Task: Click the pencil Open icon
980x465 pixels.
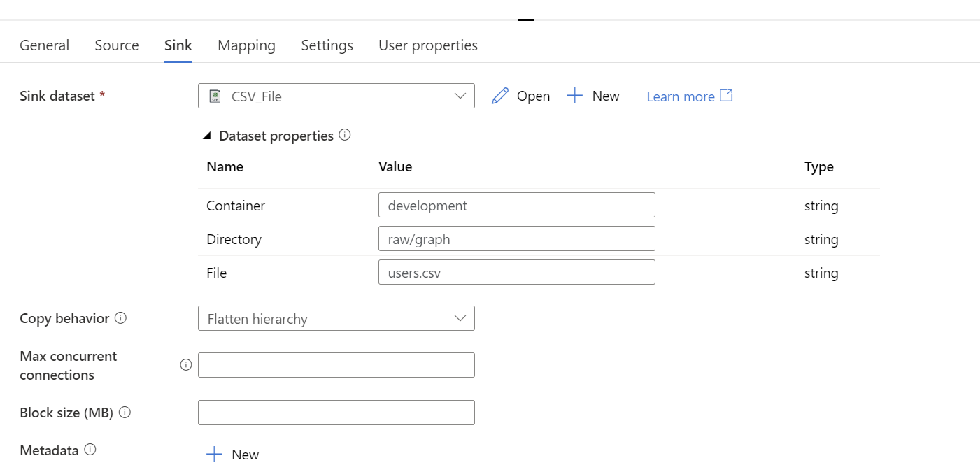Action: coord(500,96)
